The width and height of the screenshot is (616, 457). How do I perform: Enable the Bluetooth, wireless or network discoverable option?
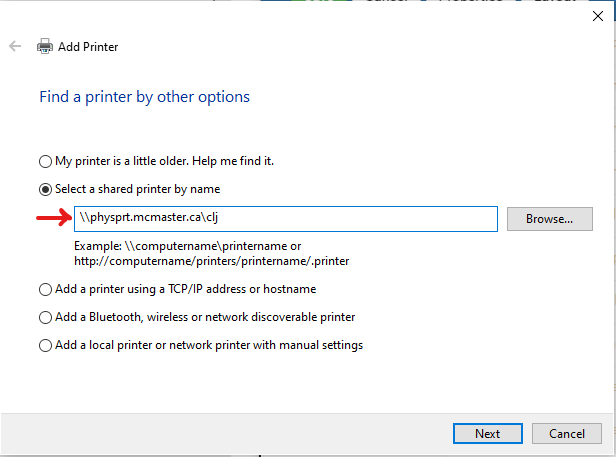tap(44, 317)
